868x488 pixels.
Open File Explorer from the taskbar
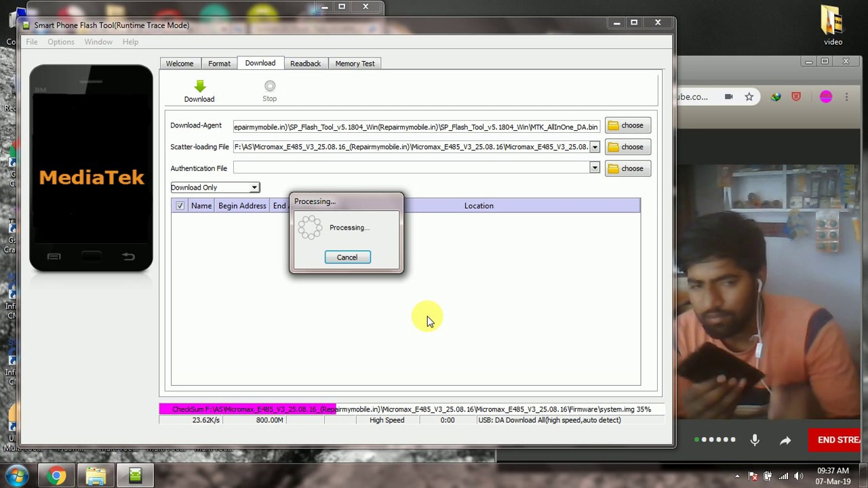coord(96,476)
